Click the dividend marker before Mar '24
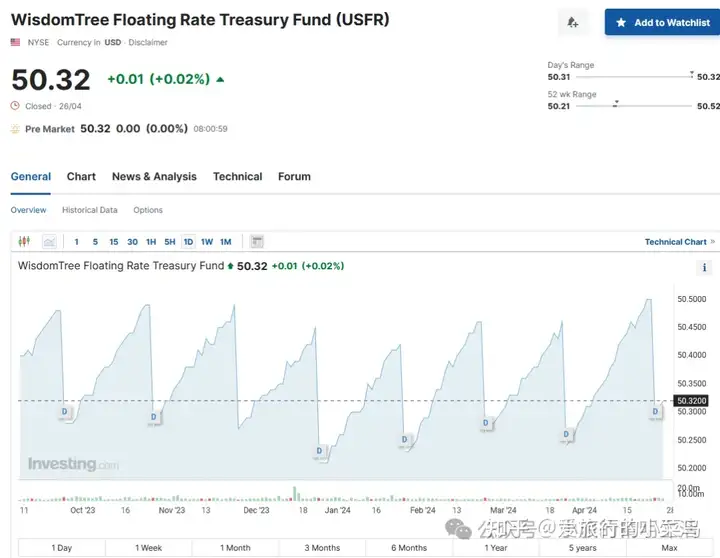Viewport: 720px width, 558px height. (x=485, y=423)
